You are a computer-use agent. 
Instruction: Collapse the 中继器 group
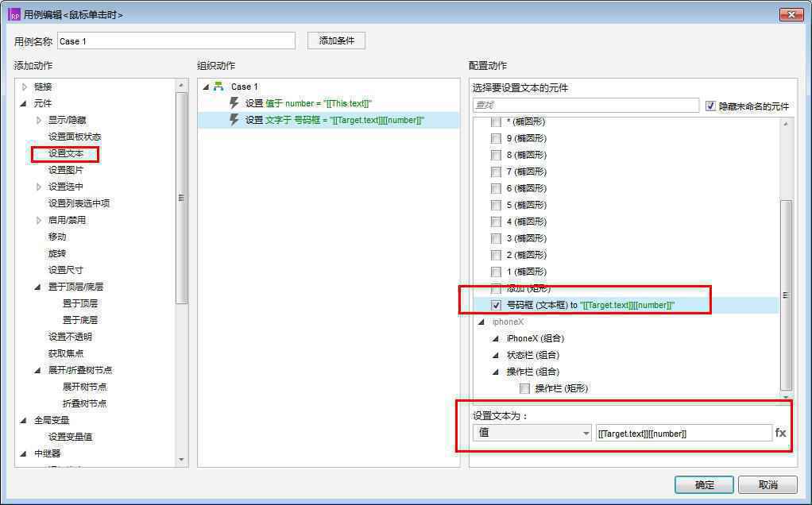click(24, 453)
